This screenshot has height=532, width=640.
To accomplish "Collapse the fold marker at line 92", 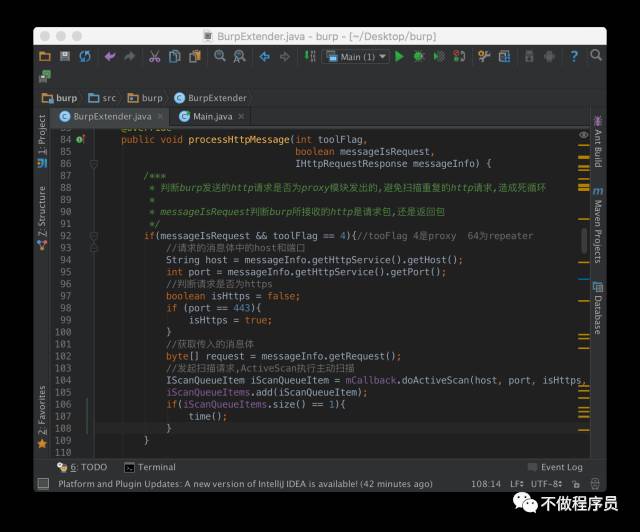I will [x=93, y=236].
